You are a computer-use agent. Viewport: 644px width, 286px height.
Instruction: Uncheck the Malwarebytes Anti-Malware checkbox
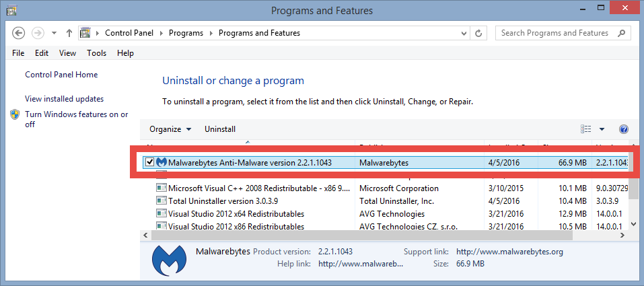[x=150, y=163]
